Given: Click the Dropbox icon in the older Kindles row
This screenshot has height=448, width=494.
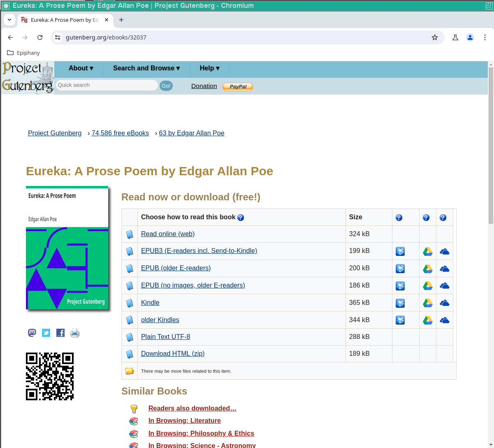Looking at the screenshot, I should click(x=400, y=320).
